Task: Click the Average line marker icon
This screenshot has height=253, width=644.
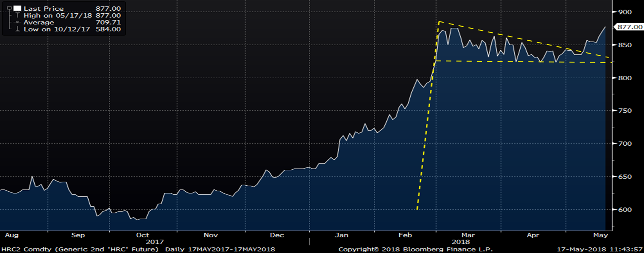Action: pos(18,22)
